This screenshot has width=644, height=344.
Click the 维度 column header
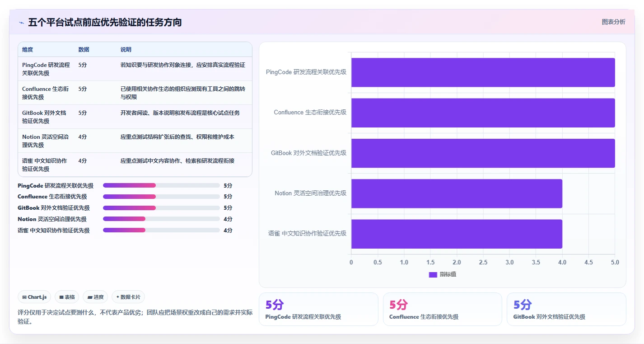tap(28, 50)
